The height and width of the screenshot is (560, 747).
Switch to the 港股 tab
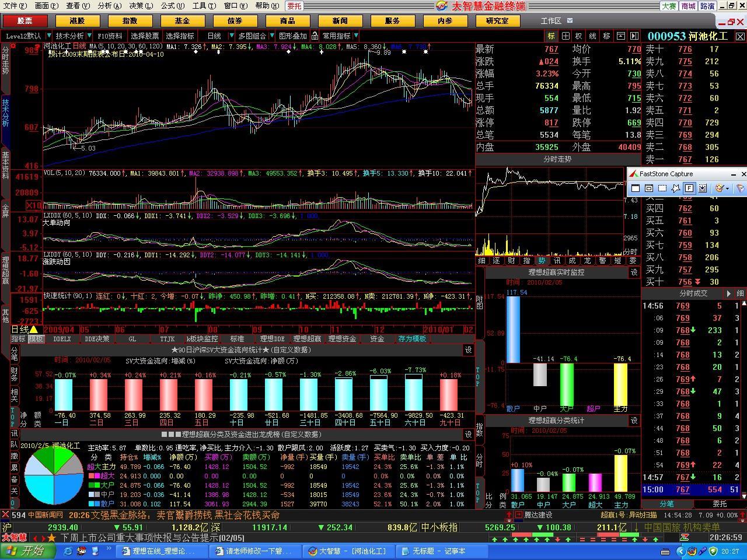(77, 21)
